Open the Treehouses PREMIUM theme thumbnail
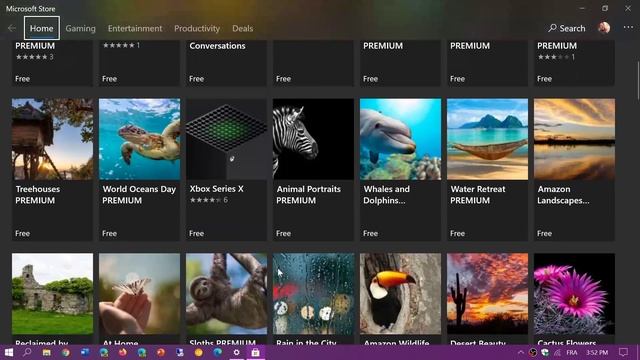 (52, 139)
